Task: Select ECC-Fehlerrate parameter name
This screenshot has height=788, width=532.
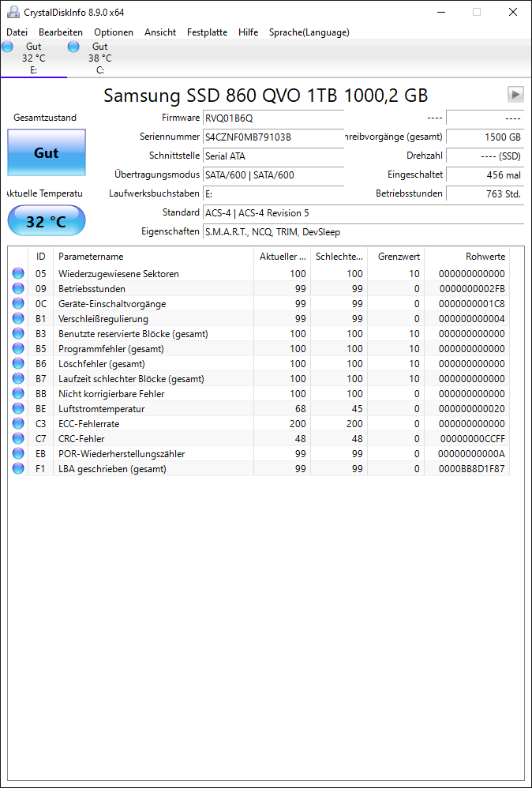Action: (89, 424)
